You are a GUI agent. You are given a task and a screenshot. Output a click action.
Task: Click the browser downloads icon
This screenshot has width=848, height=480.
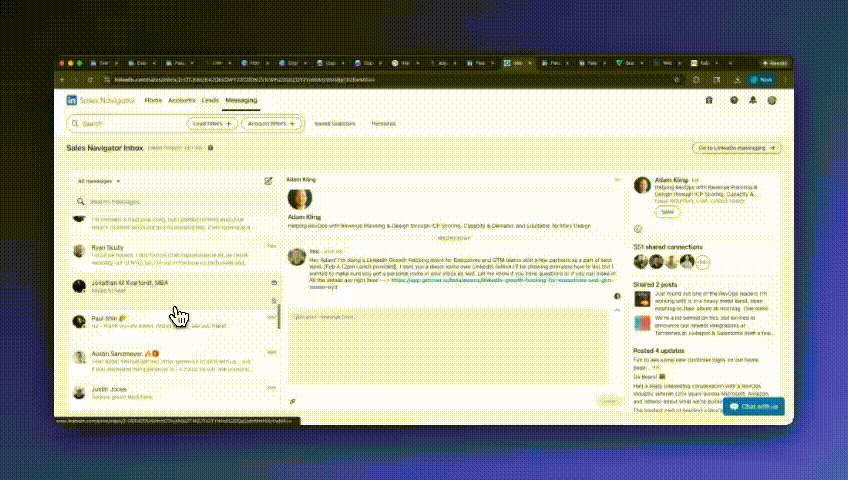click(x=737, y=80)
